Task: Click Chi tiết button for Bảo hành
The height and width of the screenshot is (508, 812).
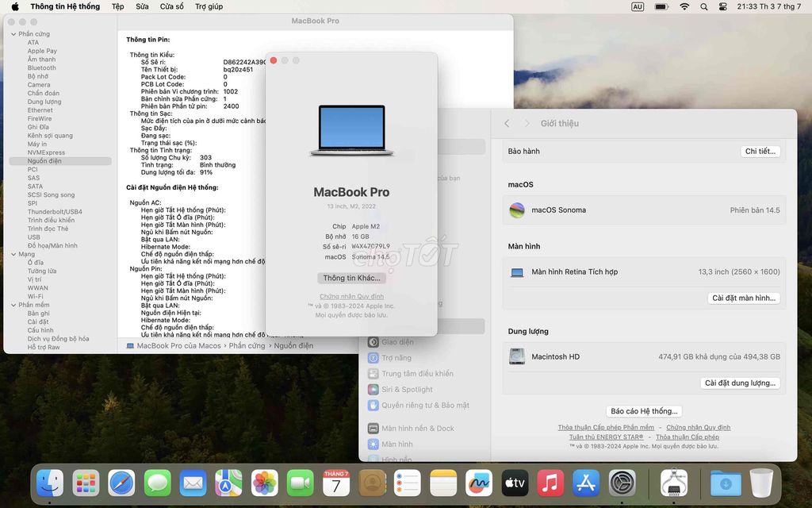Action: [x=760, y=152]
